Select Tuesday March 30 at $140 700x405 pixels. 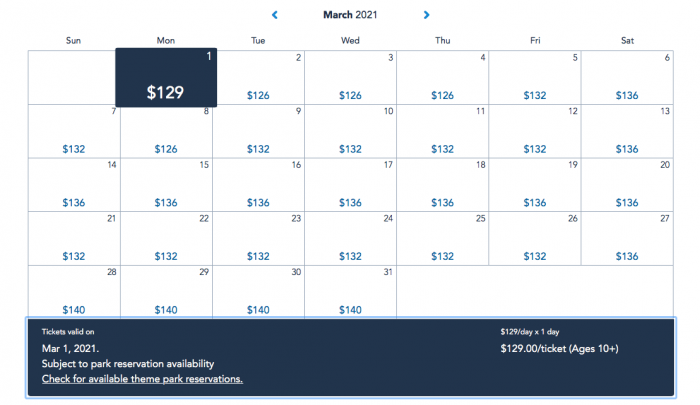click(258, 292)
